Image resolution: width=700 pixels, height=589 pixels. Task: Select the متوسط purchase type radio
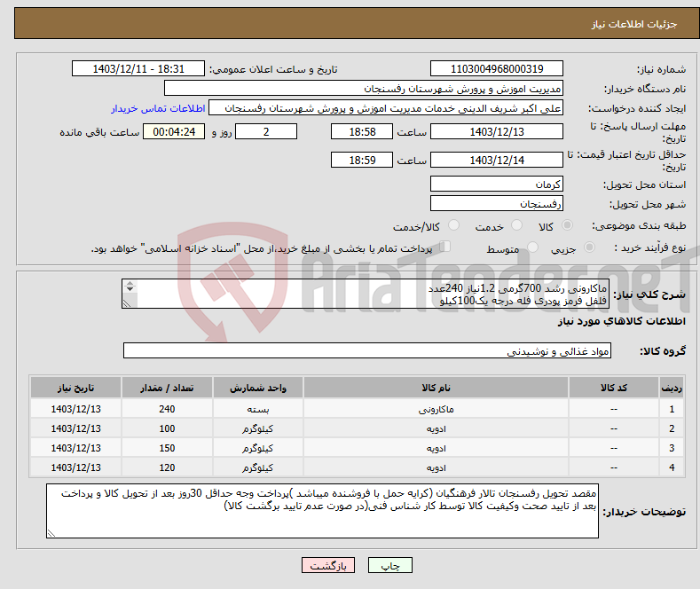[532, 247]
